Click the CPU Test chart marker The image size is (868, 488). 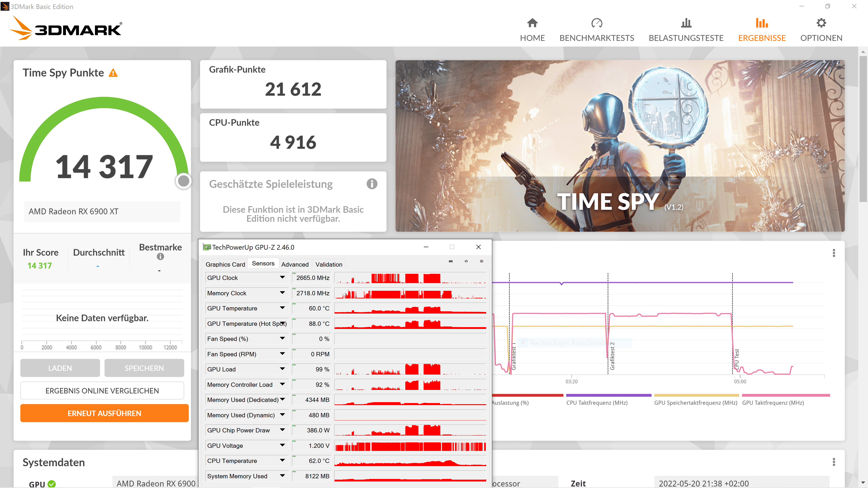737,359
